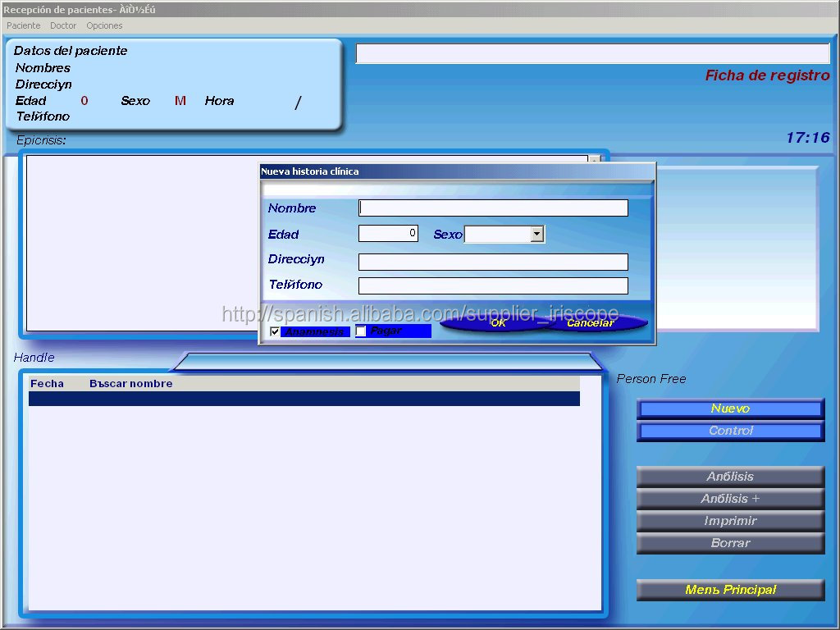Expand the Sexo dropdown list
This screenshot has width=840, height=630.
coord(536,235)
